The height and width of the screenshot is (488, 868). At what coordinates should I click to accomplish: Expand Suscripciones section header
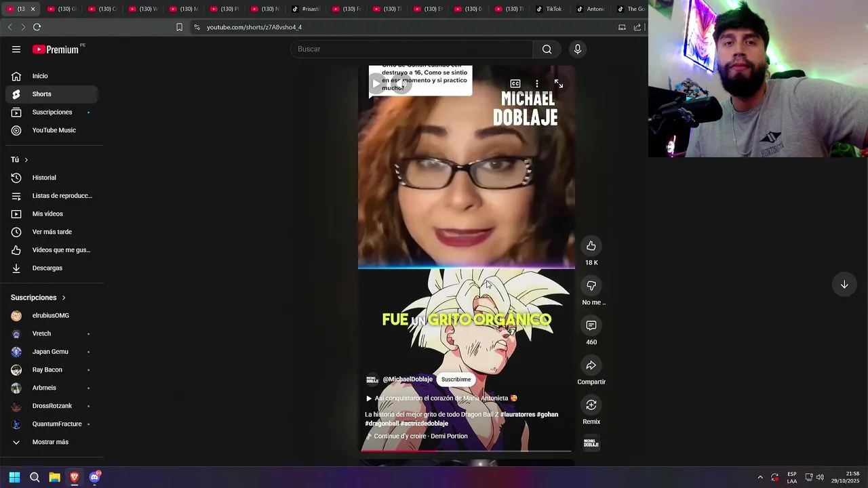click(39, 298)
